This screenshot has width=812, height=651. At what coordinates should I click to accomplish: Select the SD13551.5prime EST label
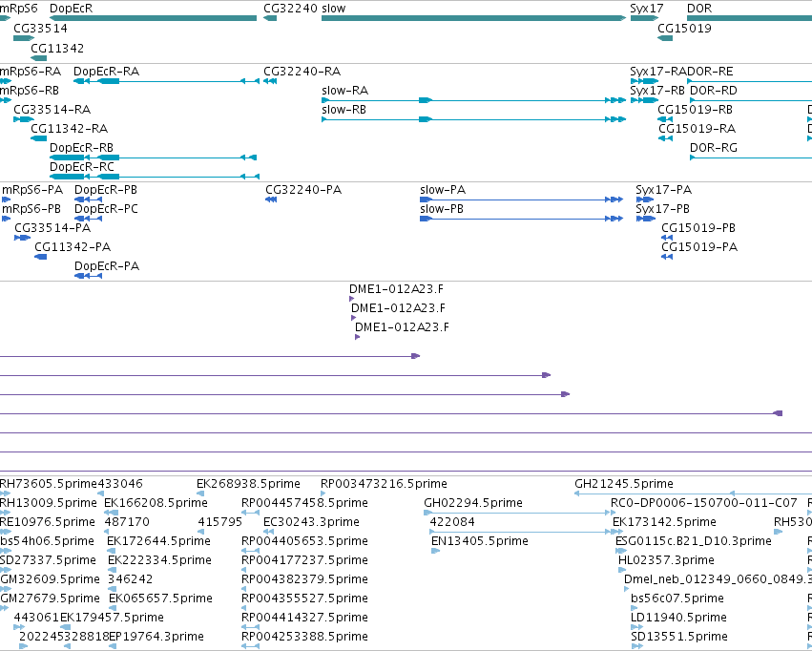point(679,637)
